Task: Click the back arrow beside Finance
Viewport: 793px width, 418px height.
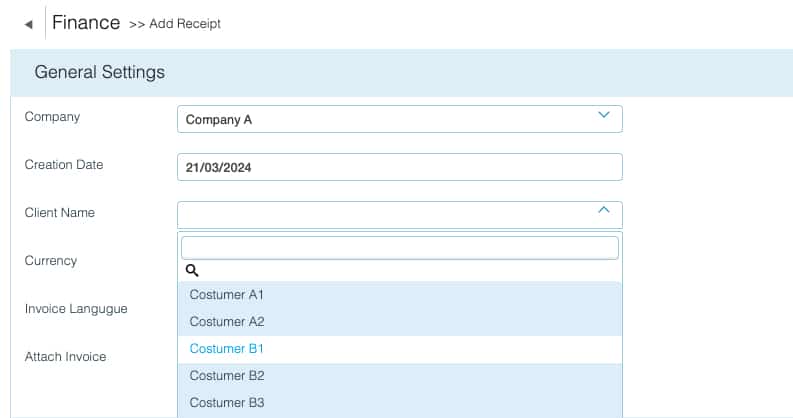Action: coord(28,24)
